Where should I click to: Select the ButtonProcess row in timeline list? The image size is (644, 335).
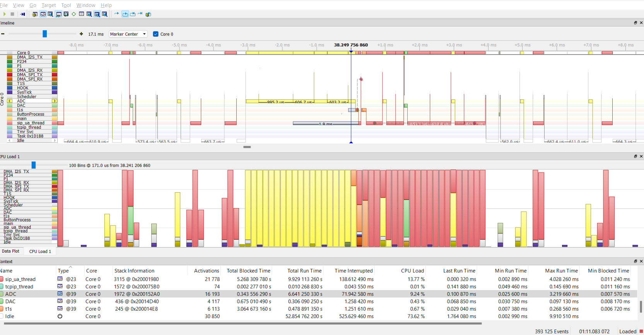tap(32, 114)
